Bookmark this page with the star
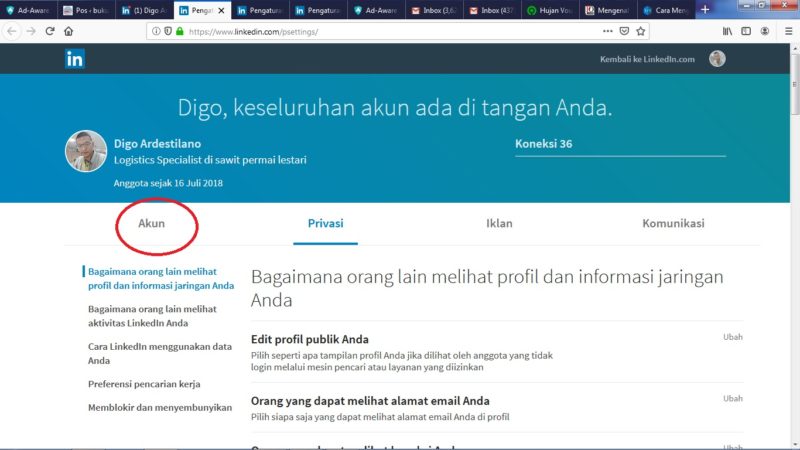This screenshot has height=450, width=800. tap(641, 31)
